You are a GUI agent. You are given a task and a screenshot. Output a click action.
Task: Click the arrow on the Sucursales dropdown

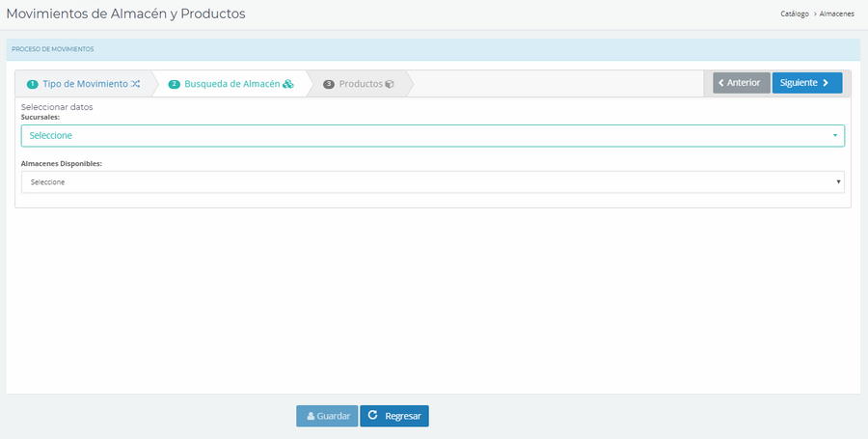[x=834, y=136]
